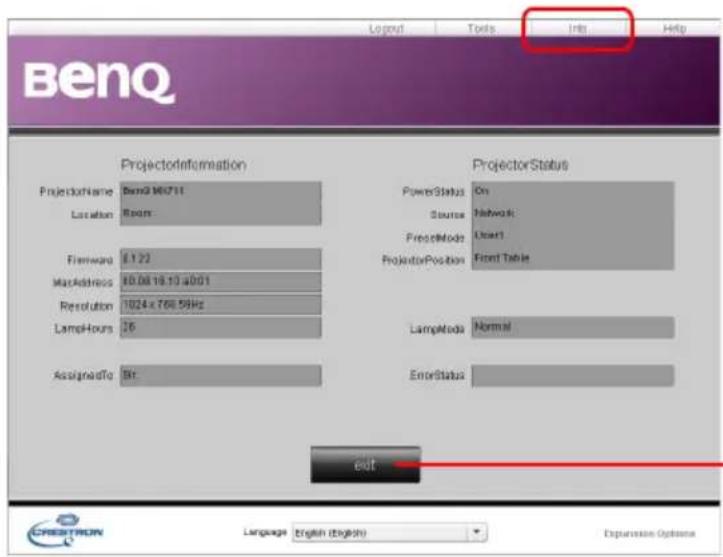Click the Firmware version field
This screenshot has height=557, width=723.
click(220, 259)
